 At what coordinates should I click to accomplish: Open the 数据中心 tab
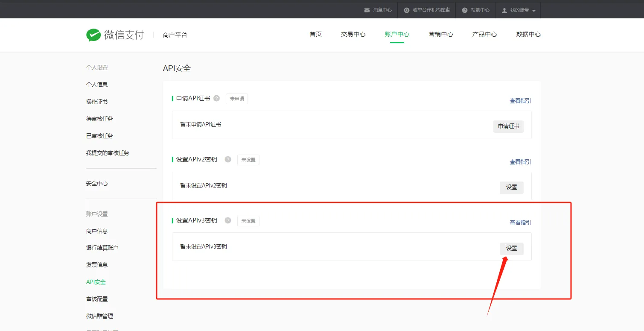click(528, 34)
